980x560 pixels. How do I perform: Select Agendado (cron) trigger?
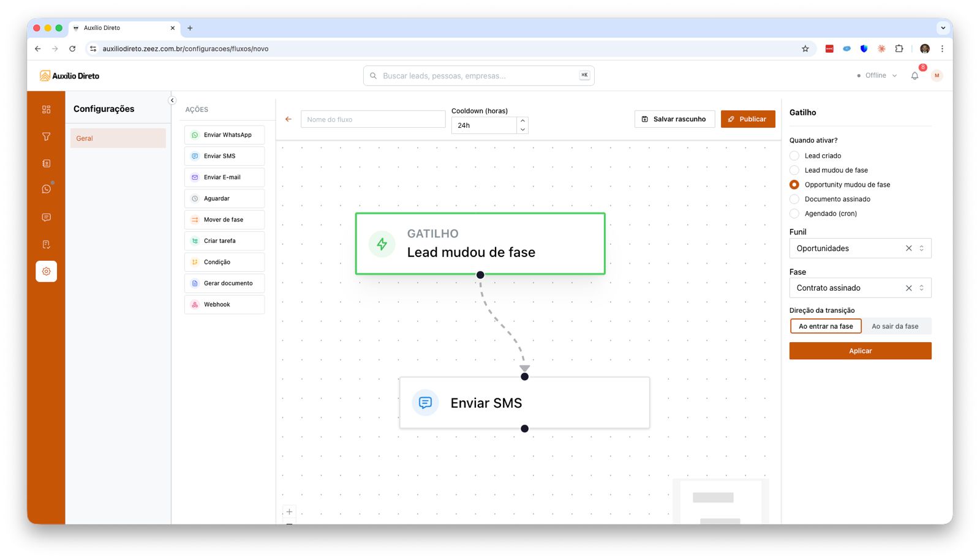[794, 214]
